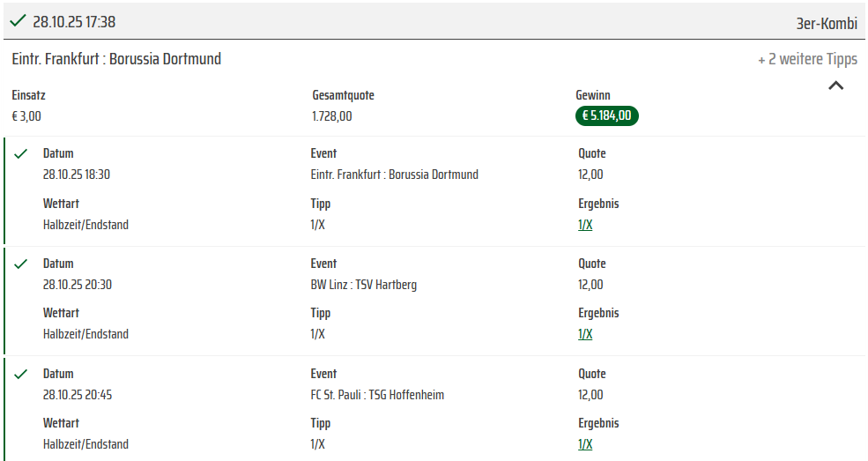The width and height of the screenshot is (868, 461).
Task: Click the date 28.10.25 20:45 of the last tip
Action: [x=78, y=395]
